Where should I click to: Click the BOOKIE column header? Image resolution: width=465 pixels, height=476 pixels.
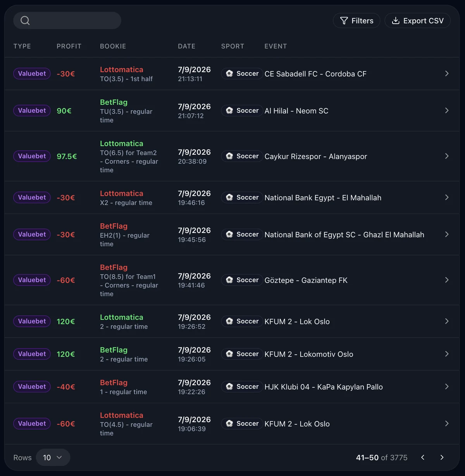tap(113, 46)
